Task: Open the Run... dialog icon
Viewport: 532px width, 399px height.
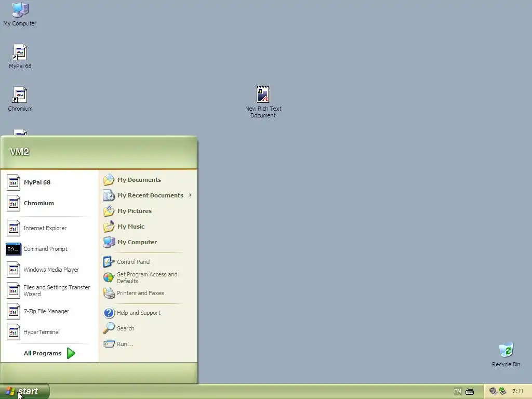Action: [x=109, y=344]
